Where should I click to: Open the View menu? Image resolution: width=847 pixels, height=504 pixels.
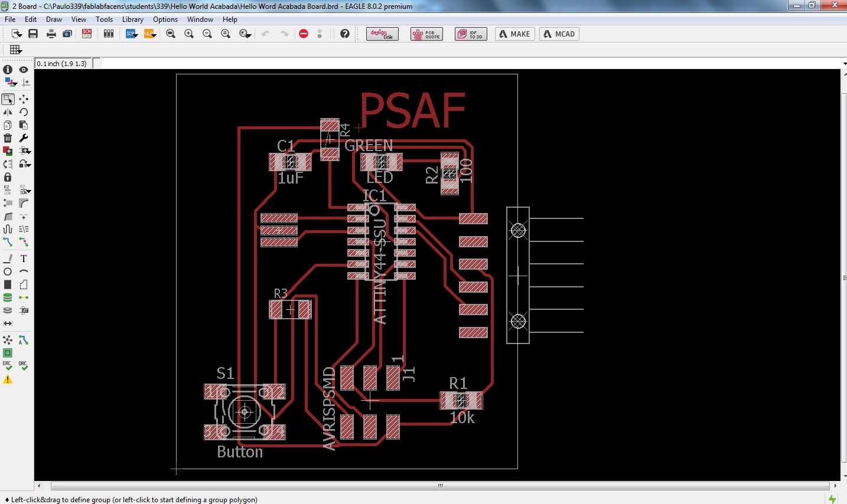tap(79, 19)
